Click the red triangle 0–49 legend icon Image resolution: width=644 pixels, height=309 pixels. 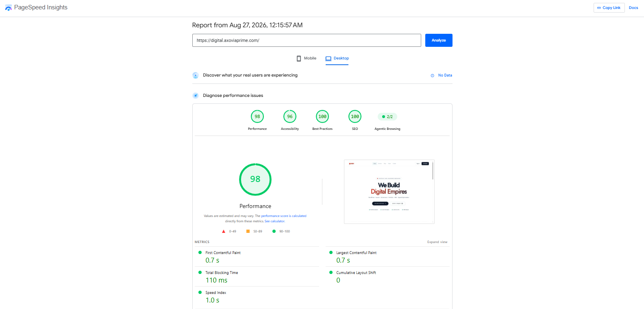click(x=224, y=231)
